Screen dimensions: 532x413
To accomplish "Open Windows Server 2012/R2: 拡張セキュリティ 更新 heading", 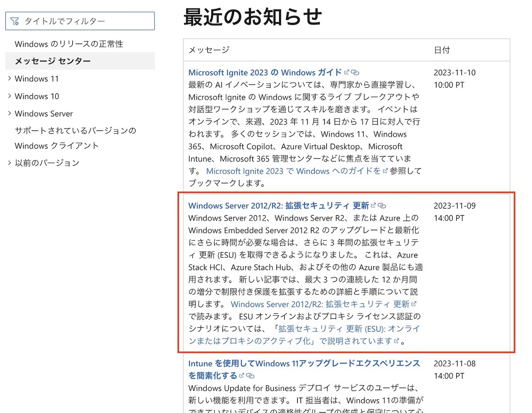I will (x=278, y=206).
